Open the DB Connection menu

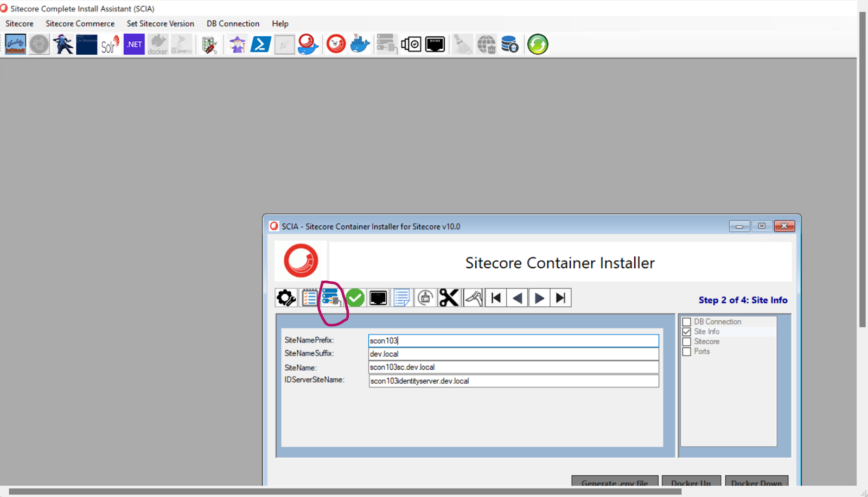pos(233,24)
